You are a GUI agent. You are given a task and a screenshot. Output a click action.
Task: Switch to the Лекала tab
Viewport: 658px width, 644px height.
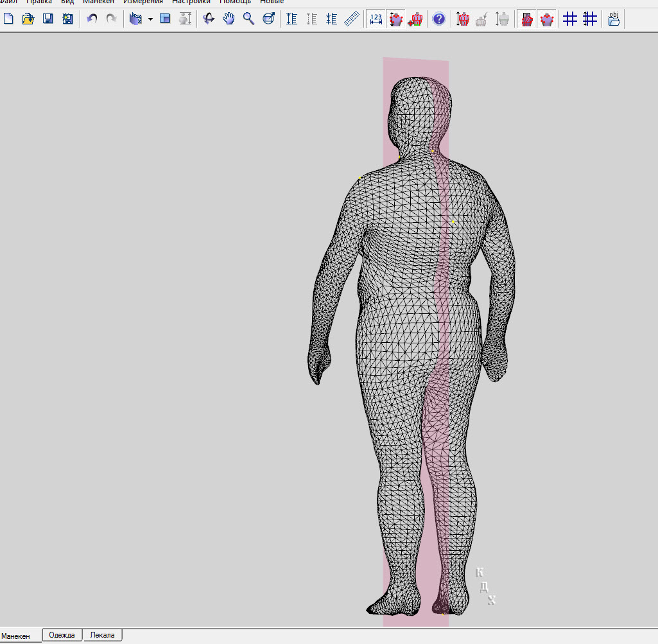point(102,635)
